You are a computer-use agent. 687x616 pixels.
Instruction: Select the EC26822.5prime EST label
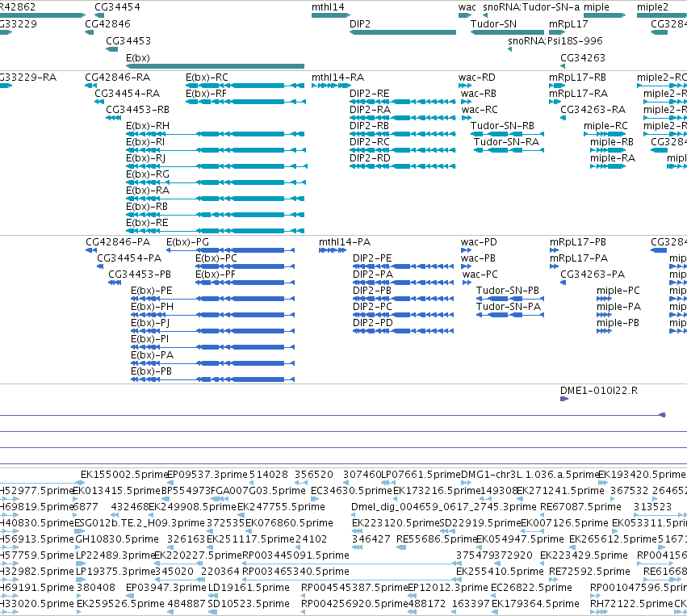click(x=531, y=588)
